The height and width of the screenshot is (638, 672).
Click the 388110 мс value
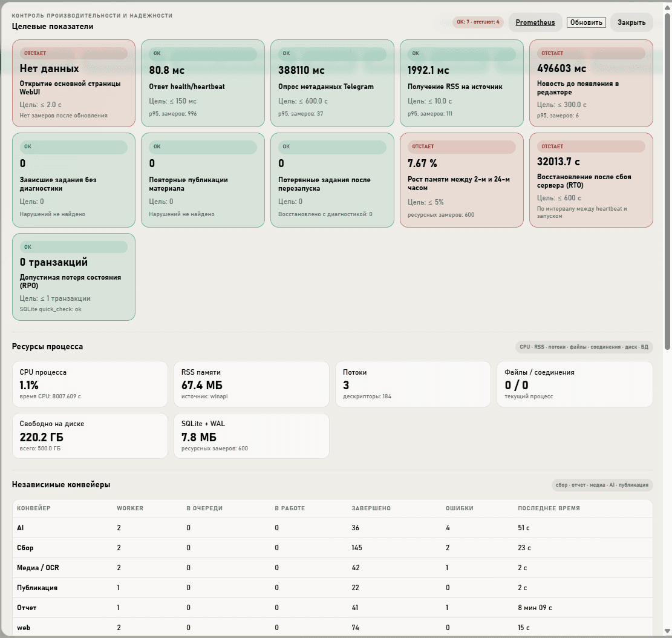(301, 70)
